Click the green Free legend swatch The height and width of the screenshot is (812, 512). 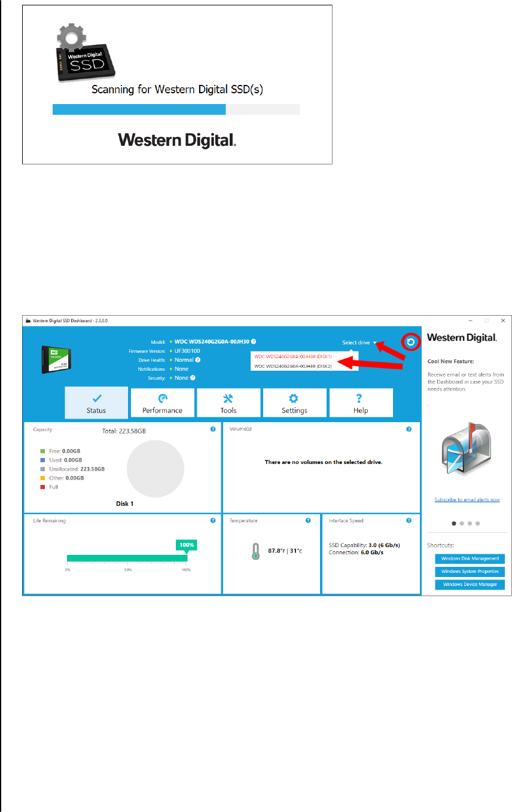tap(42, 451)
